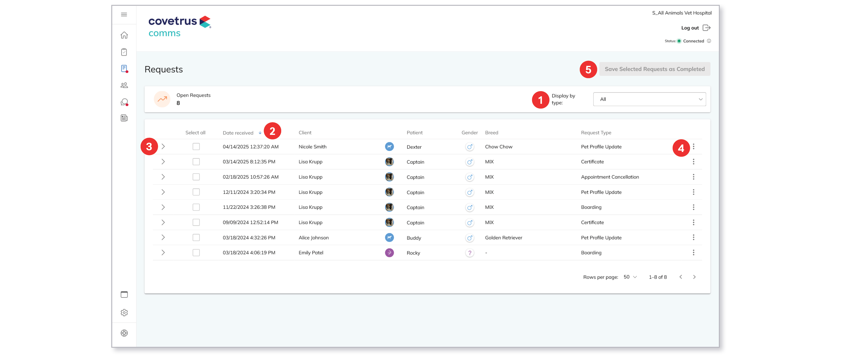Click the connection status info icon
Screen dimensions: 868x356
(709, 41)
